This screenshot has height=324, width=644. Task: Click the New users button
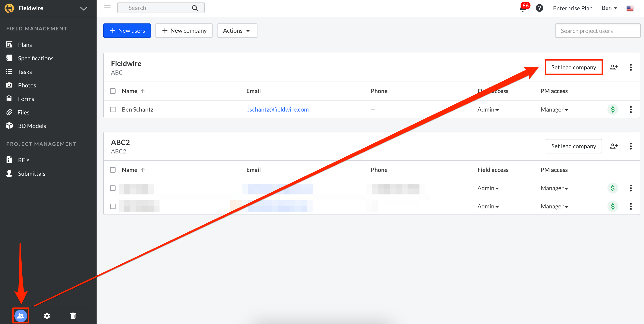(x=127, y=31)
